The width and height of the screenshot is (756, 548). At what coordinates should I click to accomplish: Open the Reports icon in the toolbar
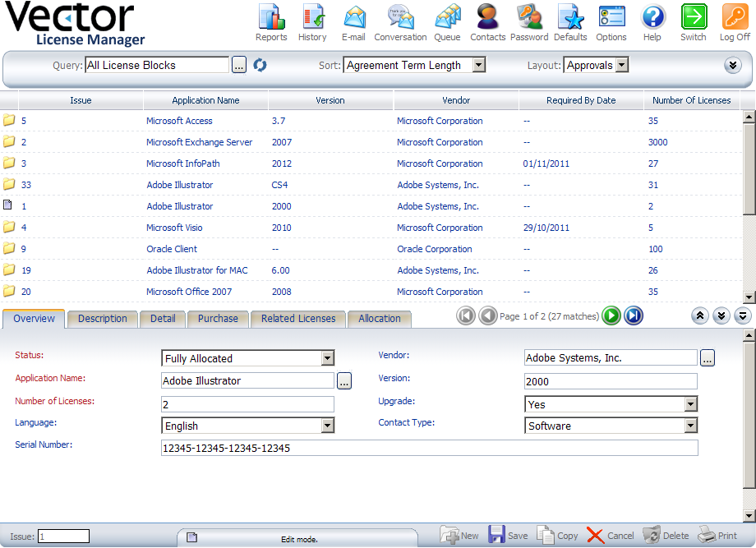point(271,22)
